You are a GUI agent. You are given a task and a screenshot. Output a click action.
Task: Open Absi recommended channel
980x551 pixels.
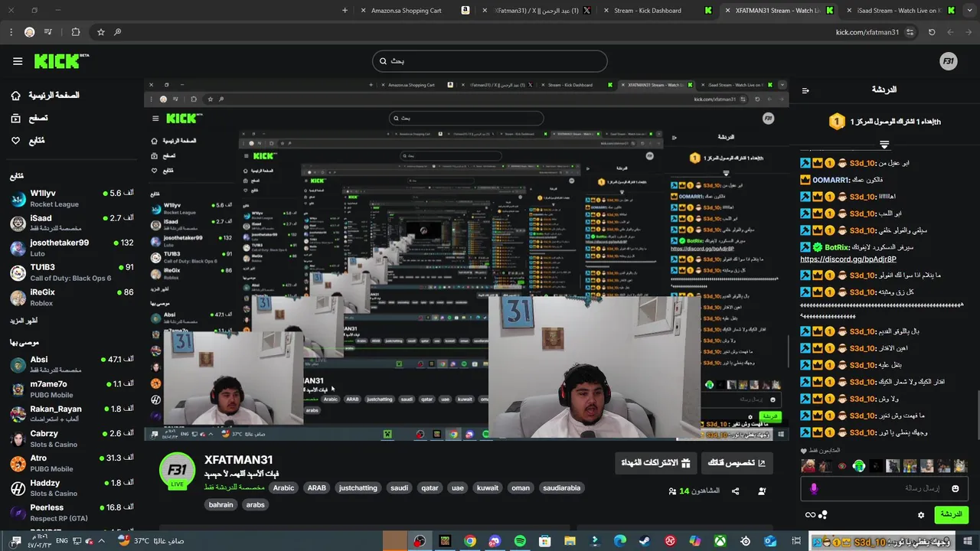click(x=71, y=364)
